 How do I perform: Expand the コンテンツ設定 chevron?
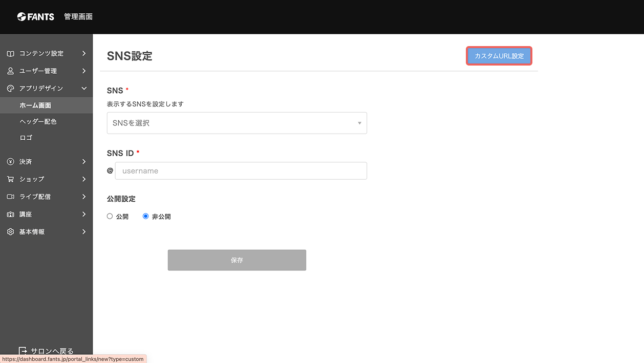[84, 53]
